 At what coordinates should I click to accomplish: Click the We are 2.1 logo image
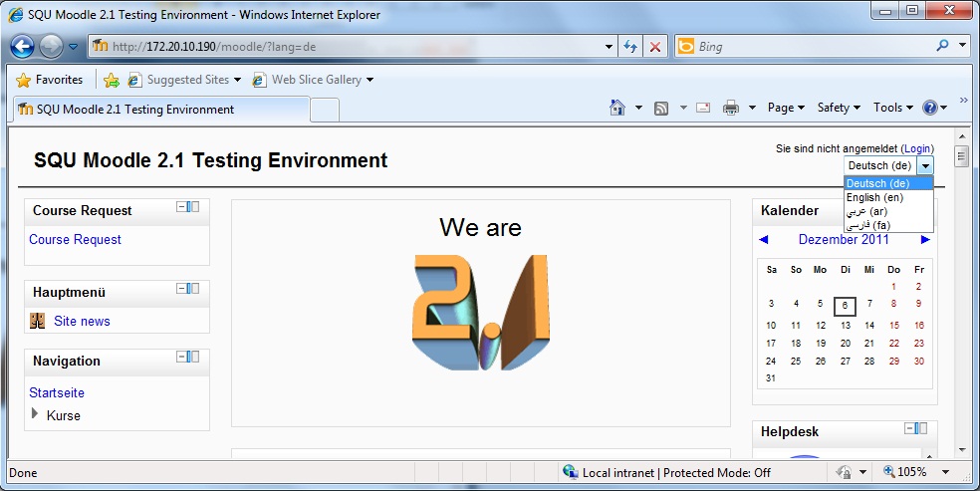point(480,313)
